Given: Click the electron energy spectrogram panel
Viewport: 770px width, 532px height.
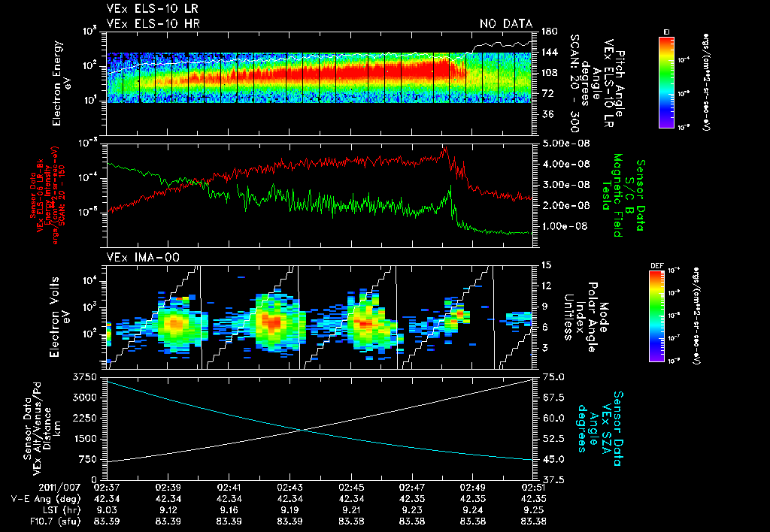Looking at the screenshot, I should pos(320,83).
